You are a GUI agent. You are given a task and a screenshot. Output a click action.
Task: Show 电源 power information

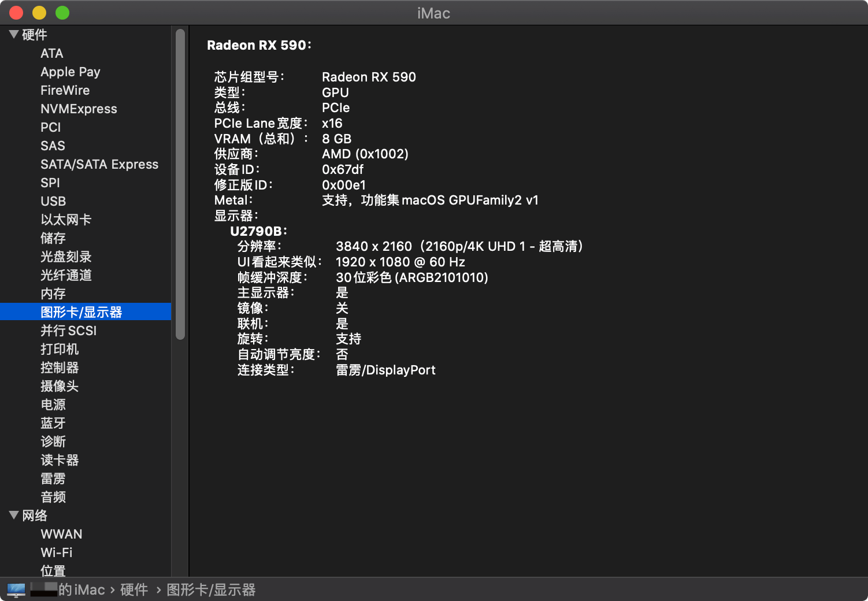(x=53, y=405)
